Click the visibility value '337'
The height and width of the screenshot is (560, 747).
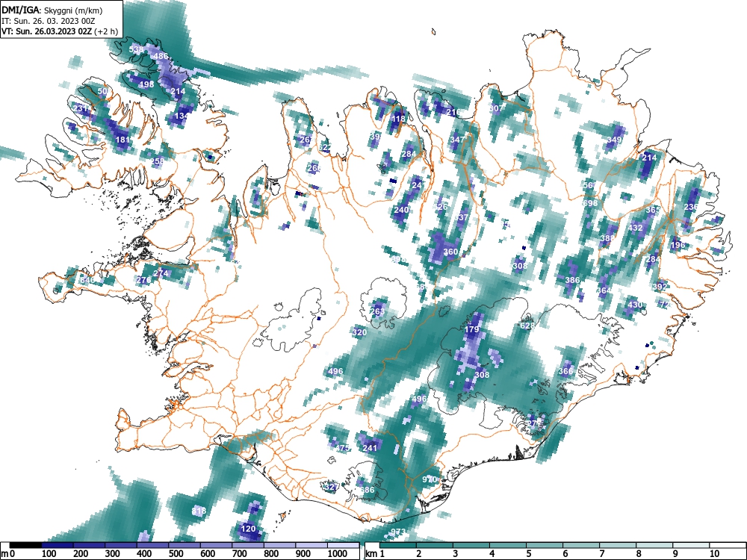point(461,217)
